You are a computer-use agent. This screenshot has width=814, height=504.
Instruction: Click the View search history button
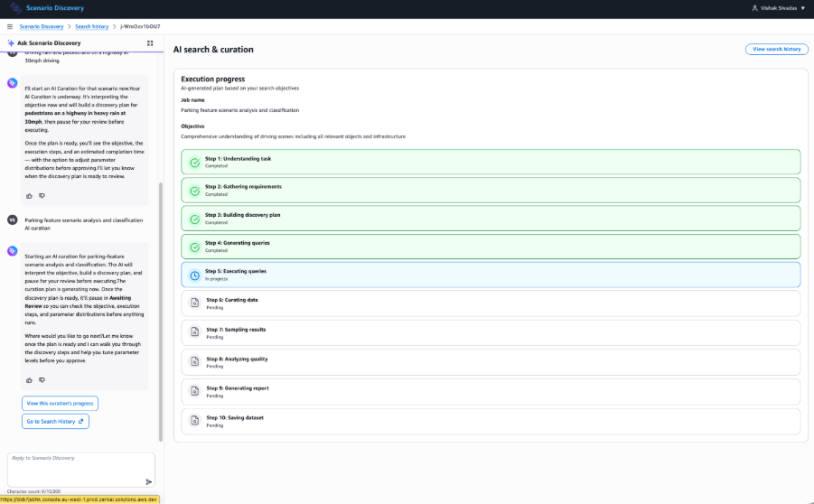tap(777, 50)
